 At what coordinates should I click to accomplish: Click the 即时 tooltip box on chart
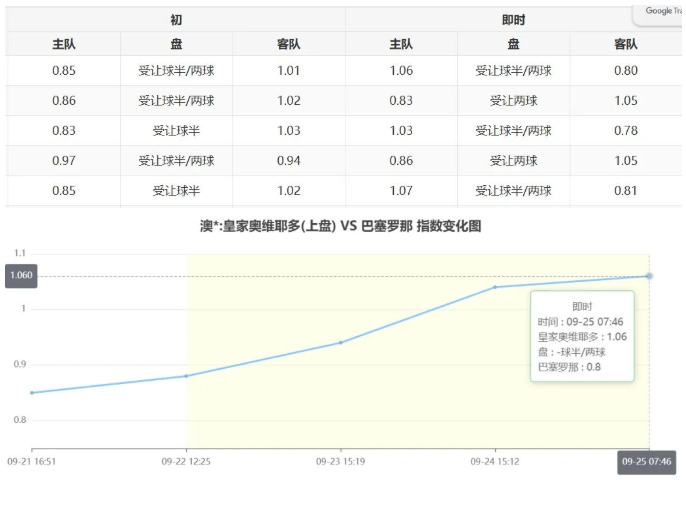point(581,337)
